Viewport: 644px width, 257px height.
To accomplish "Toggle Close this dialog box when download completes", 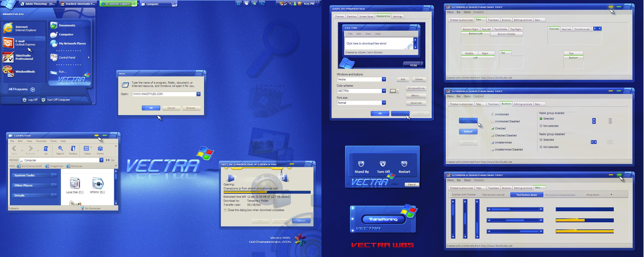I will (x=225, y=210).
